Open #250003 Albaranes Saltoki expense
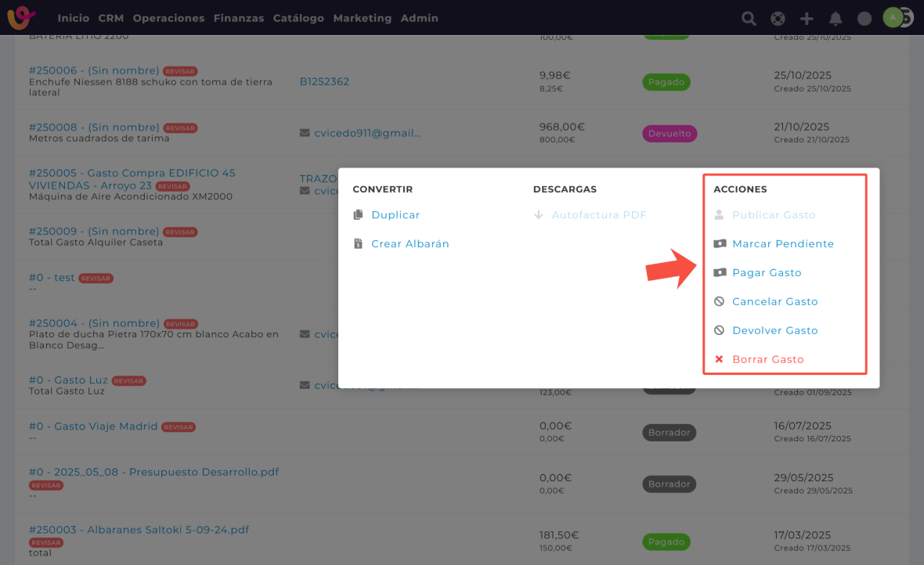924x565 pixels. 139,530
